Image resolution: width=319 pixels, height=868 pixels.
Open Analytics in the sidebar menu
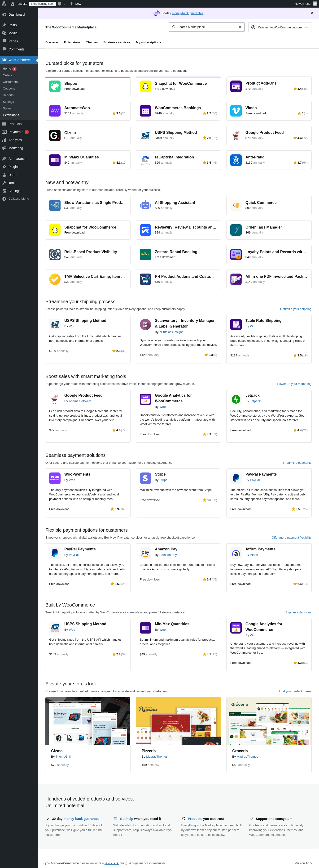pyautogui.click(x=15, y=140)
